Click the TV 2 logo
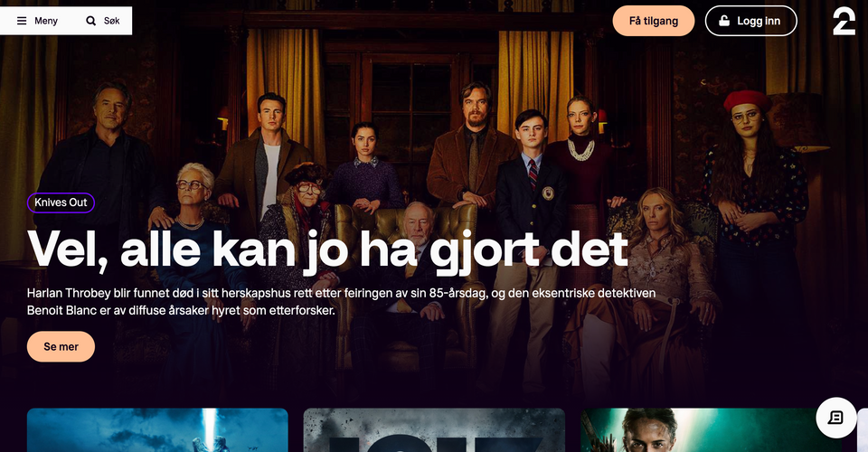Image resolution: width=868 pixels, height=452 pixels. [844, 21]
